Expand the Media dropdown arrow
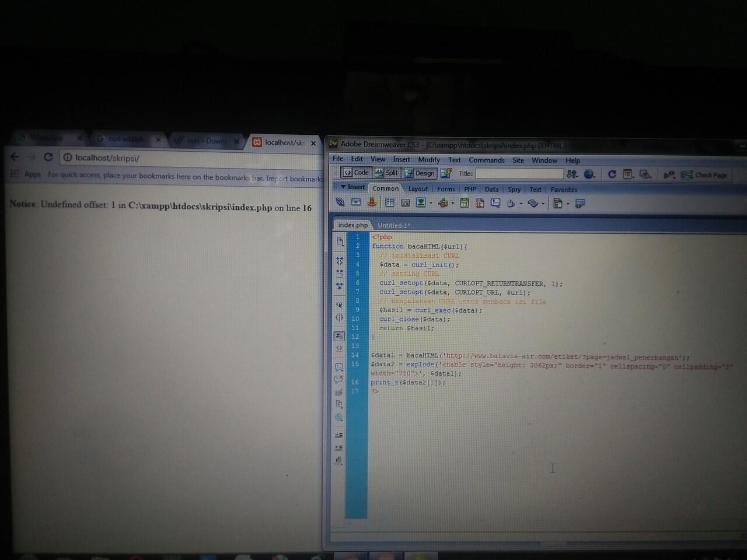The height and width of the screenshot is (560, 747). (x=453, y=204)
